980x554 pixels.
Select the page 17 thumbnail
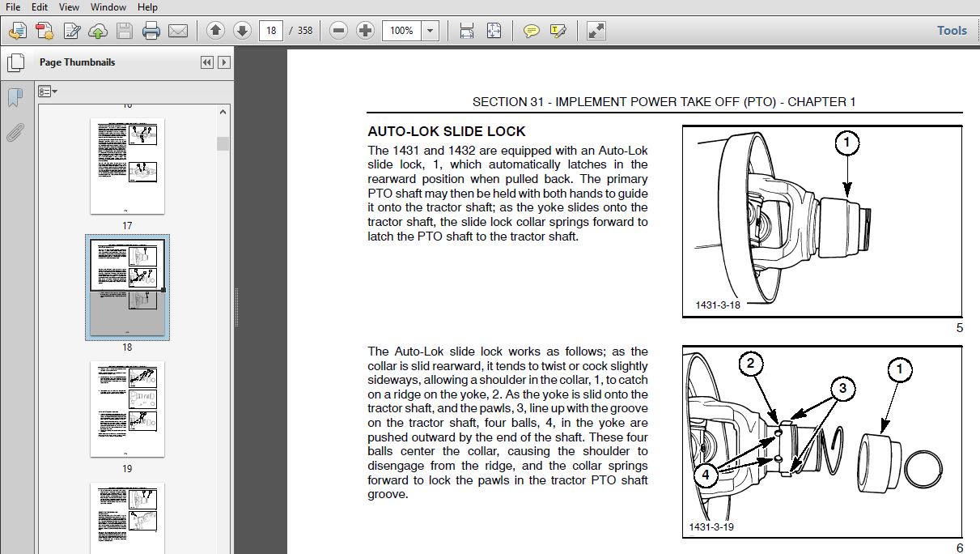pyautogui.click(x=127, y=167)
